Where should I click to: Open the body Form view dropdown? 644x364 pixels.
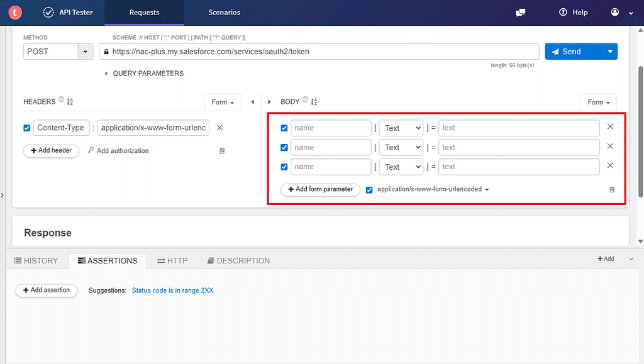(x=599, y=102)
